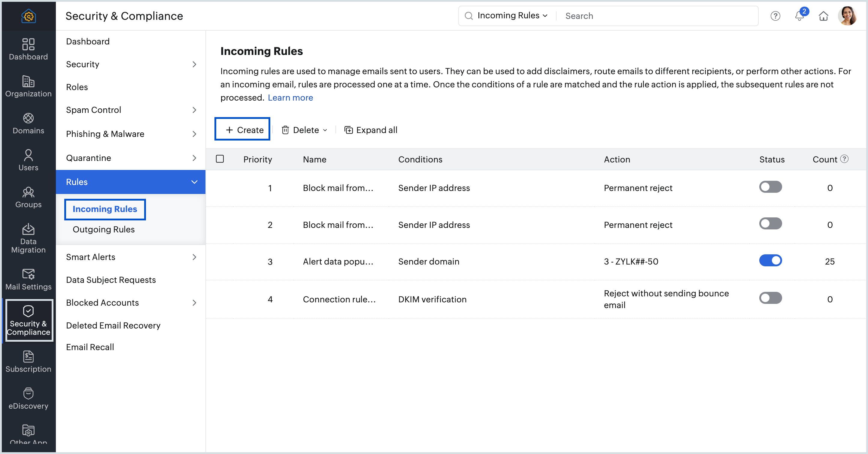Open the user profile avatar
This screenshot has width=868, height=454.
point(847,16)
